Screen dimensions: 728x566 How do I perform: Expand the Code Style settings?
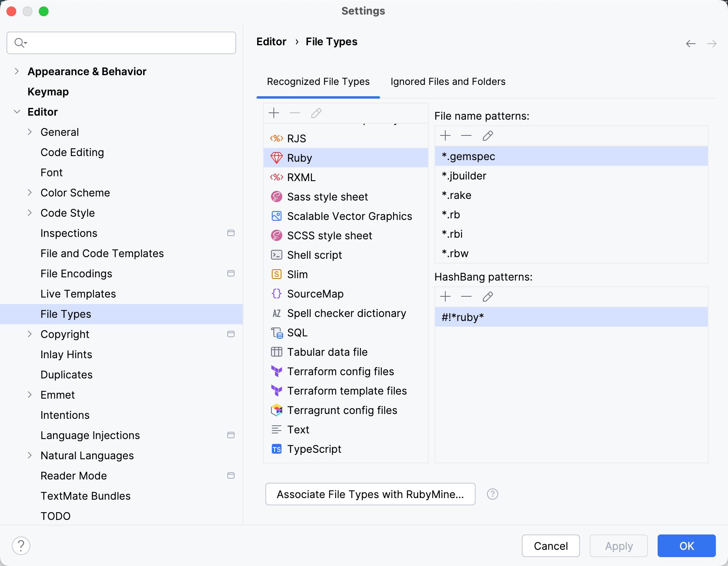(30, 213)
